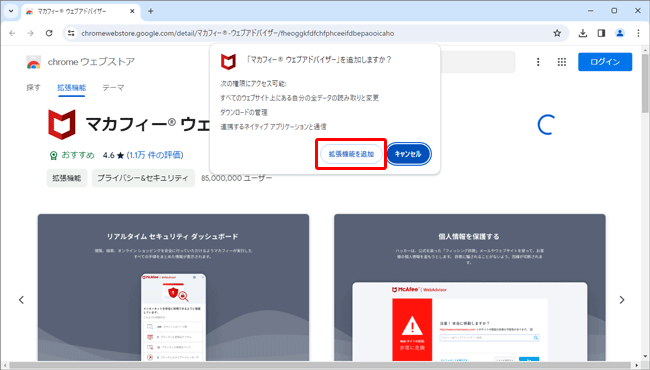Viewport: 650px width, 370px height.
Task: Click the horizontal scrollbar at bottom
Action: click(x=321, y=365)
